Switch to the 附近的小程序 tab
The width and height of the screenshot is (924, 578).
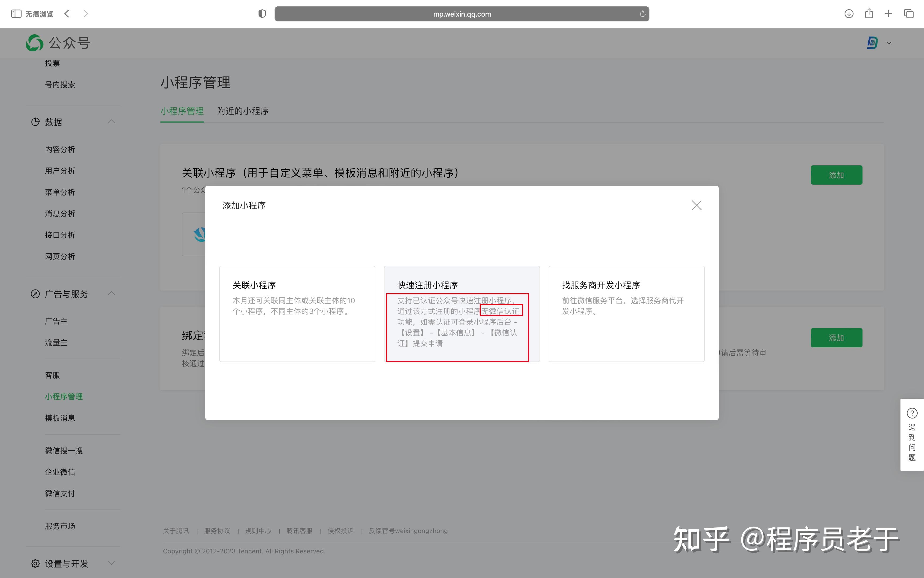tap(243, 111)
